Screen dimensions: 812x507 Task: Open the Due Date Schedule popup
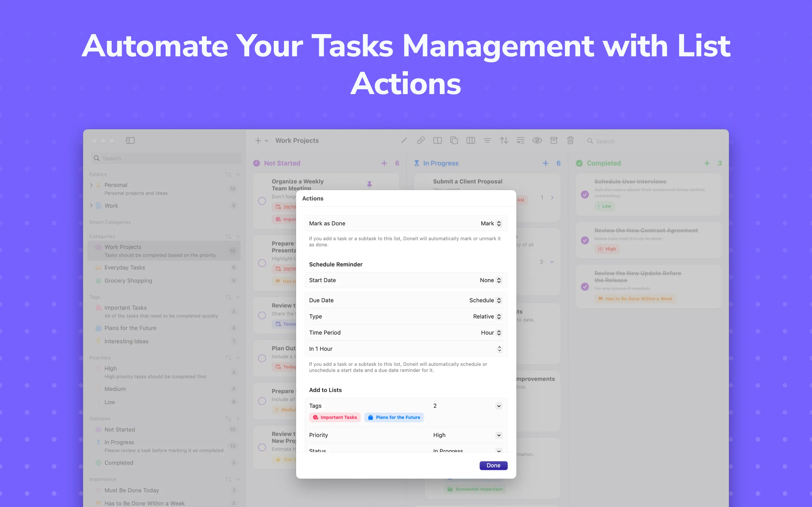tap(485, 300)
